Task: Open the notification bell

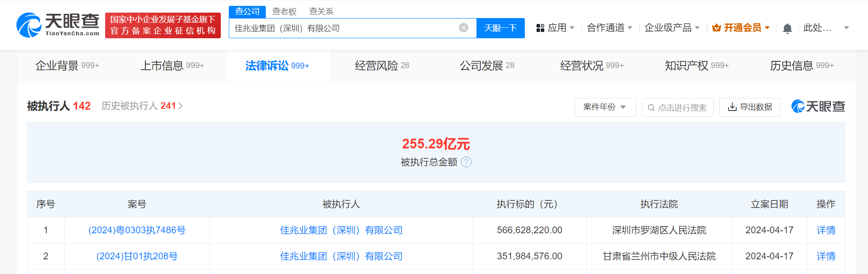Action: click(787, 28)
